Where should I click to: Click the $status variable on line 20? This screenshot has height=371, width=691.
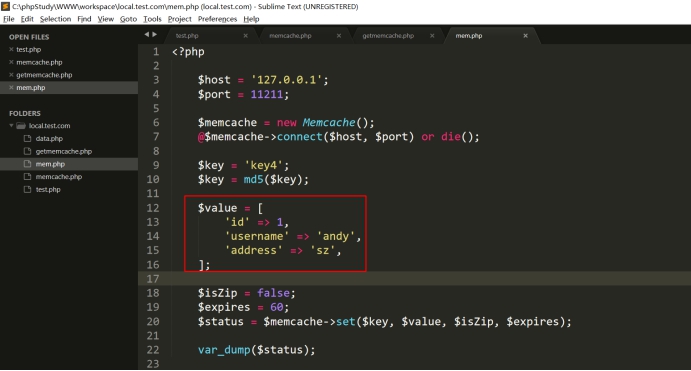(x=220, y=322)
